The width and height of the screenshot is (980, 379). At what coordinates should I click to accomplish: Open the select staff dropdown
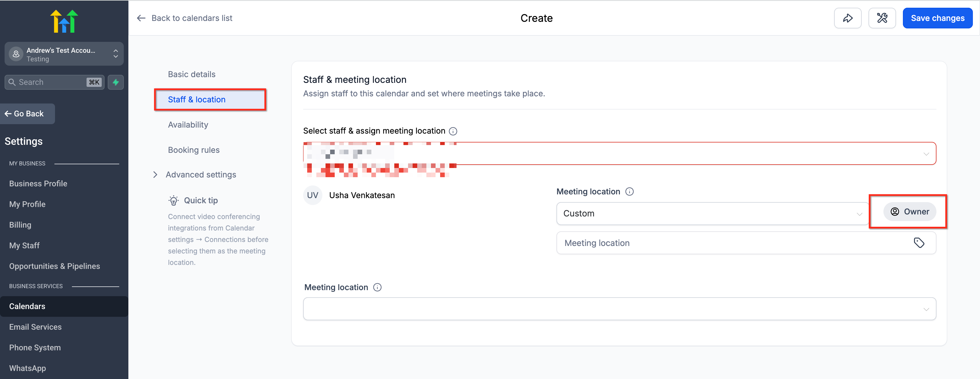point(619,154)
